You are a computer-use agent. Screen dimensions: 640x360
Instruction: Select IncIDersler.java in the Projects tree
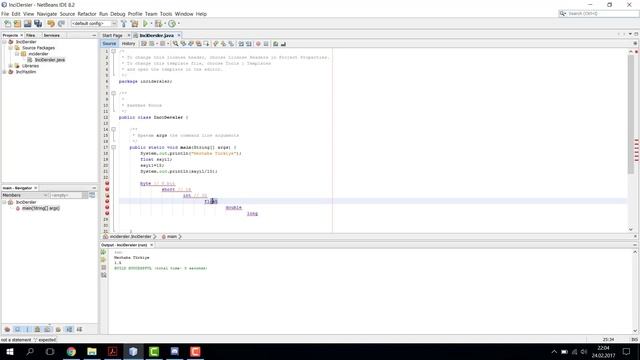tap(50, 60)
